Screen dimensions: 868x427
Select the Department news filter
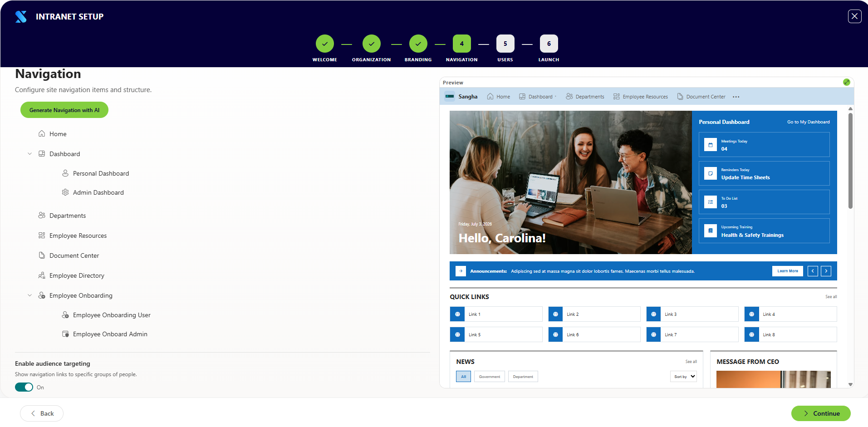pos(523,377)
